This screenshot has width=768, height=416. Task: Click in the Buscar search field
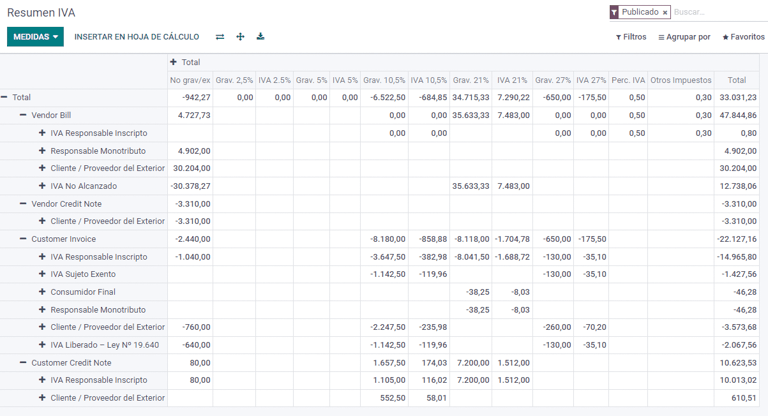click(717, 13)
